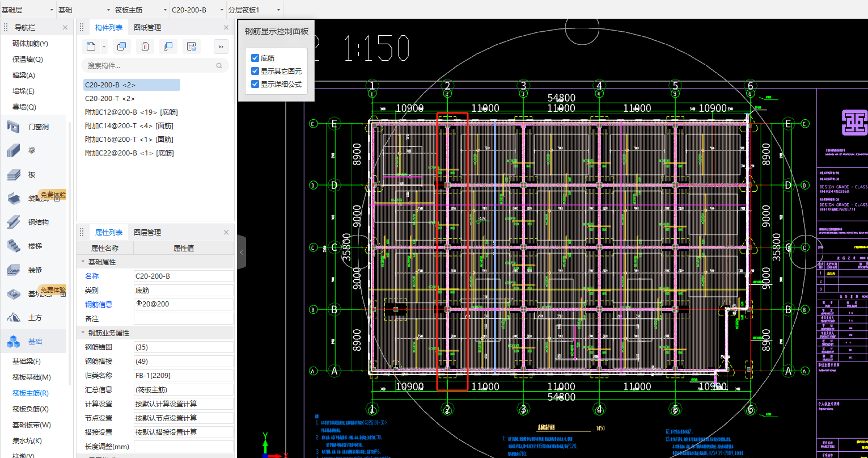Close the 导航栏 panel
868x458 pixels.
[x=65, y=27]
